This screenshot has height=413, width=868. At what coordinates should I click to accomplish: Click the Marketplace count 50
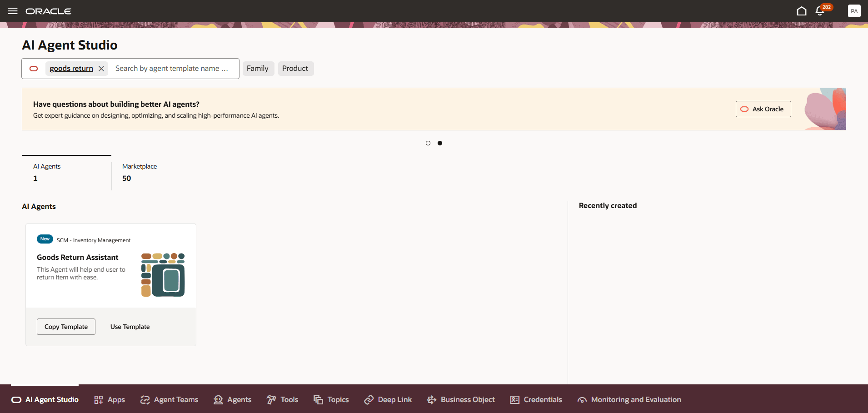click(x=127, y=178)
